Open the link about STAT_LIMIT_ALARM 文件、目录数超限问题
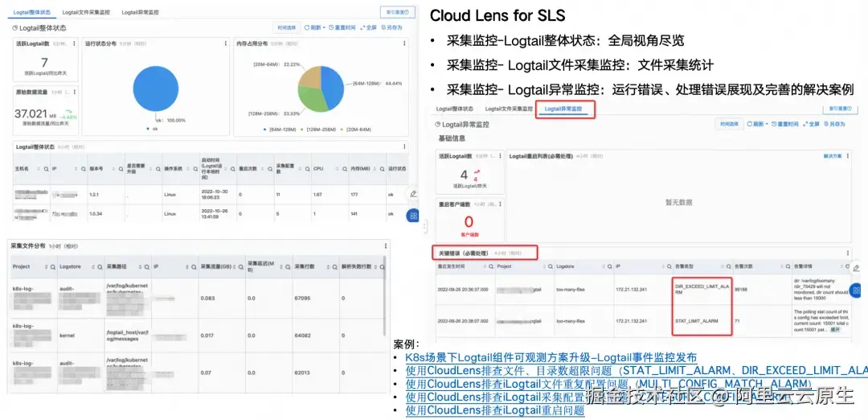868x420 pixels. pyautogui.click(x=637, y=371)
